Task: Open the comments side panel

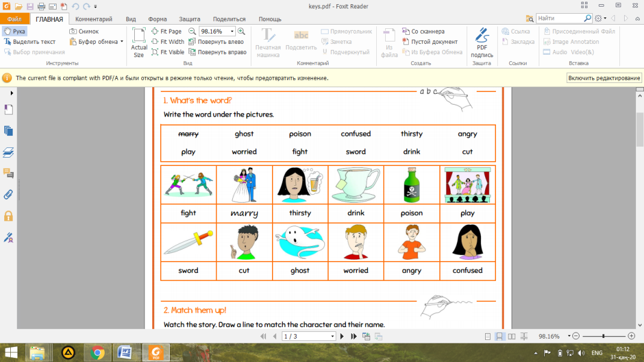Action: pyautogui.click(x=8, y=173)
